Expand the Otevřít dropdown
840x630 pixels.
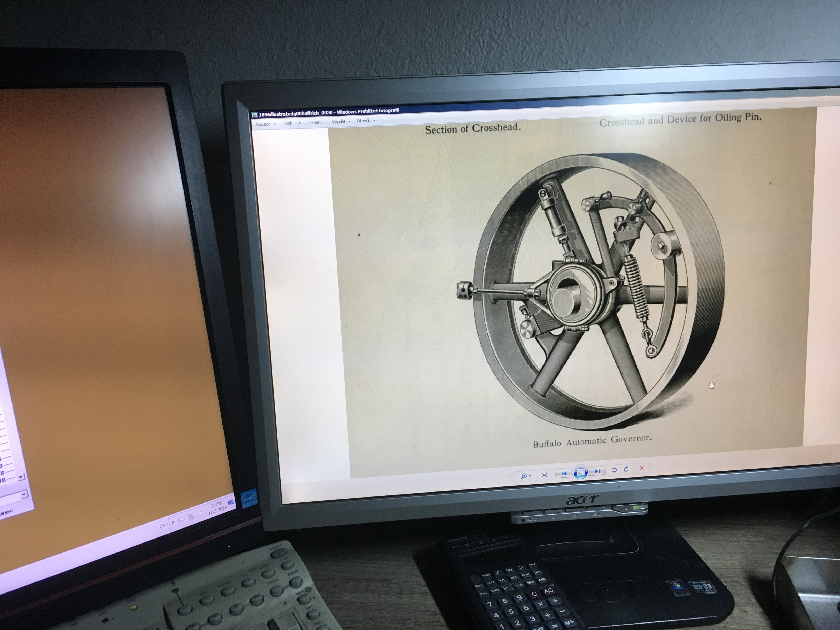click(366, 121)
